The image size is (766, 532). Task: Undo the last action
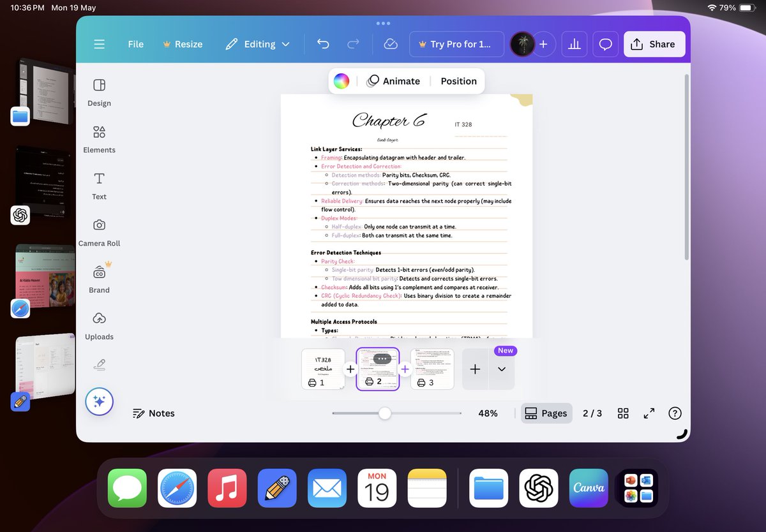[x=323, y=44]
